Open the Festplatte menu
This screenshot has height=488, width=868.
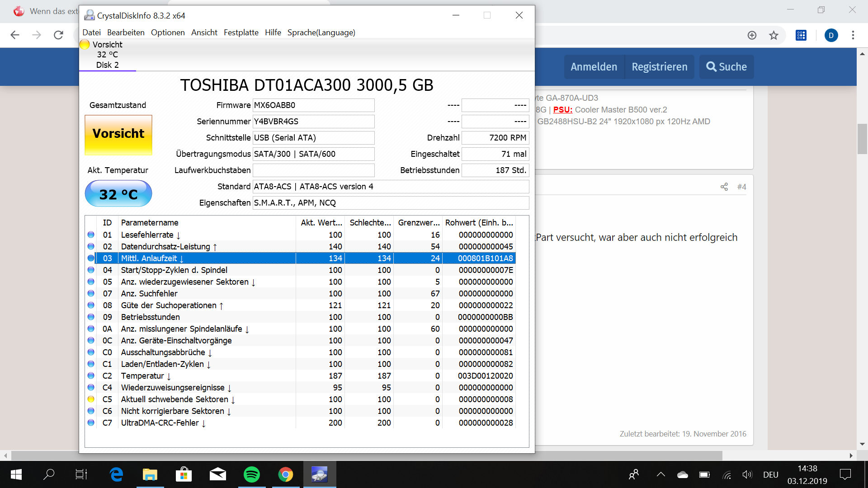(x=241, y=33)
